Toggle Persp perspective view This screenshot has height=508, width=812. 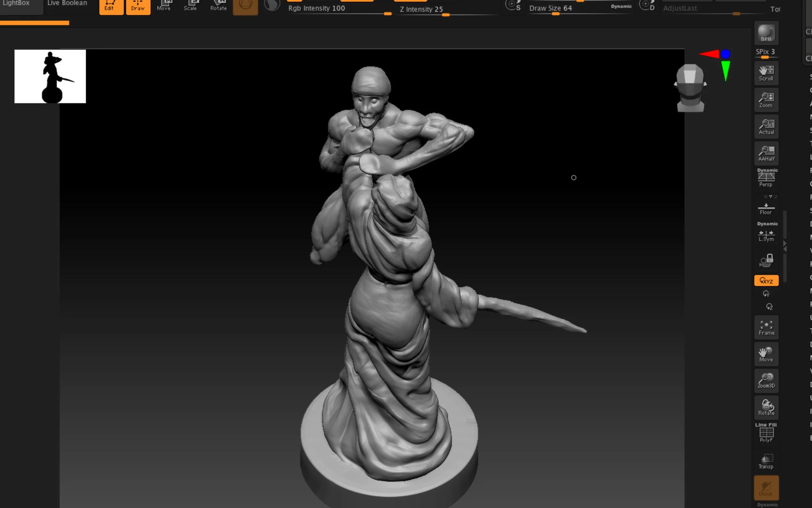[x=766, y=179]
